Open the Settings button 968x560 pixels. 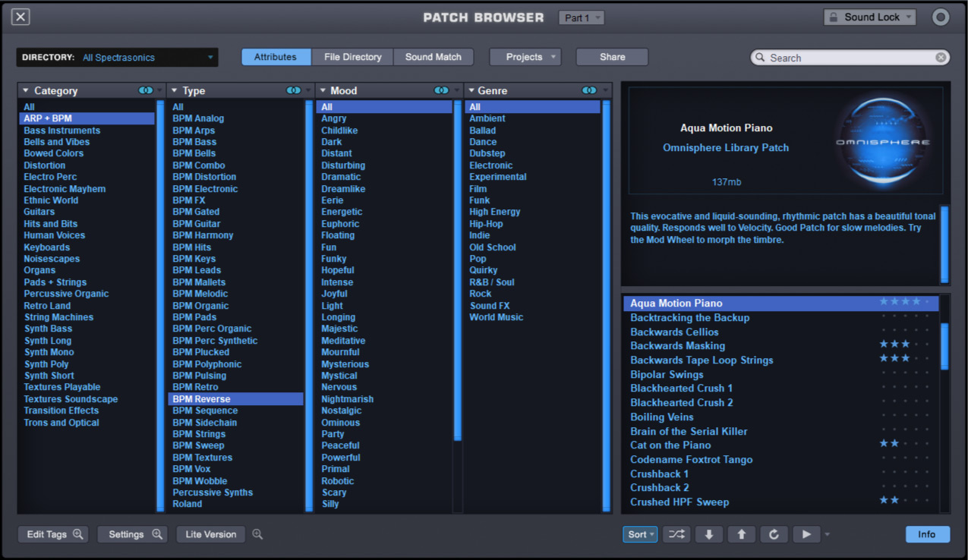132,534
